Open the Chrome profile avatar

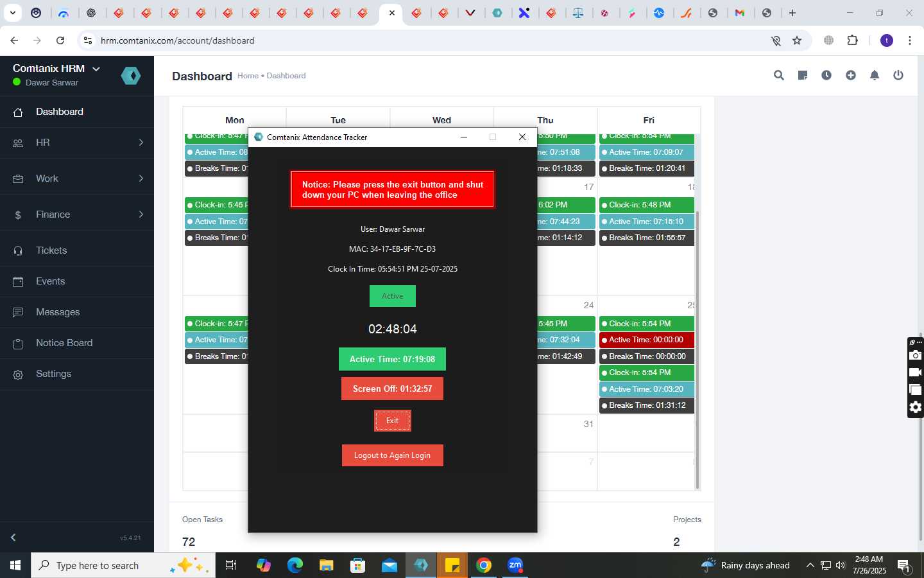887,40
